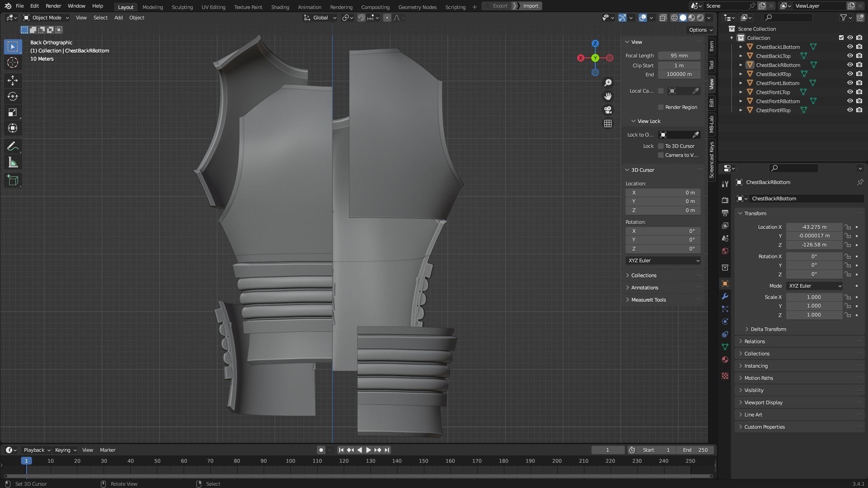Open Modifier properties wrench tab
The width and height of the screenshot is (868, 488).
click(725, 296)
